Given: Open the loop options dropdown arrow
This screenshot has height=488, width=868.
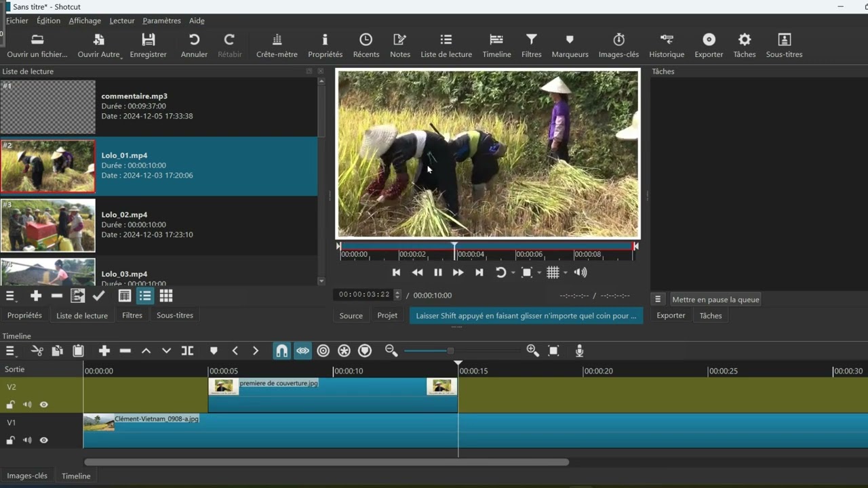Looking at the screenshot, I should pos(513,272).
